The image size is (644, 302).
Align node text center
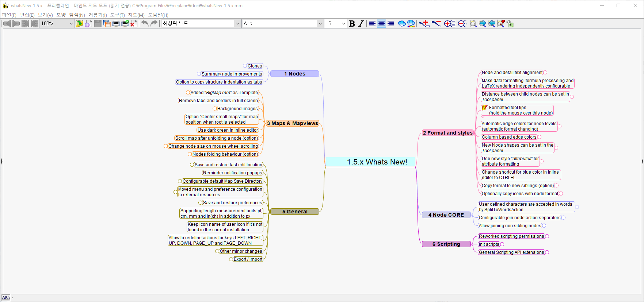(381, 23)
